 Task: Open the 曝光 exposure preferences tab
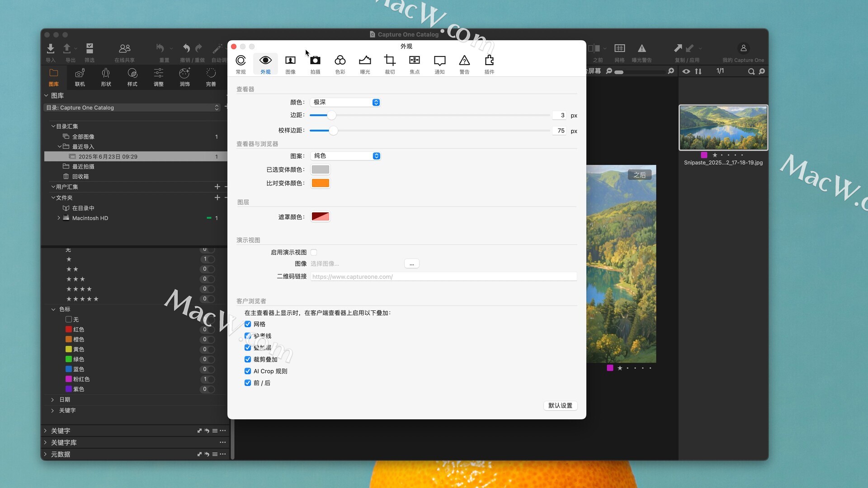pos(365,64)
